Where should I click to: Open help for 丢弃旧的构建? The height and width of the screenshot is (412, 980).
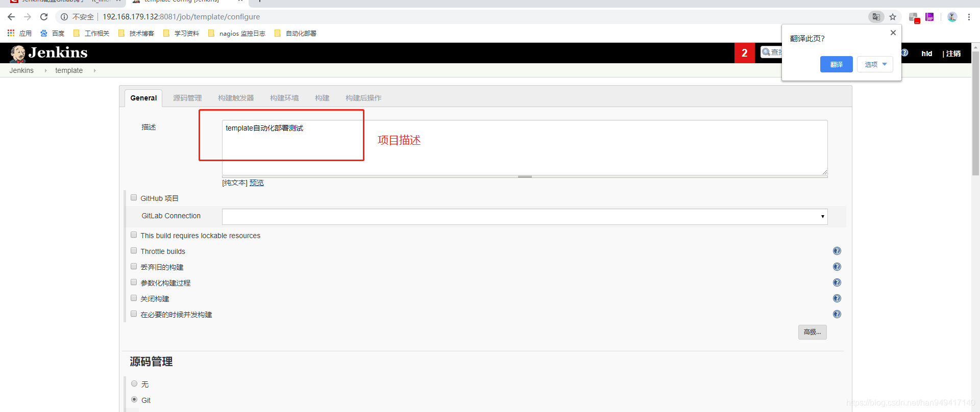click(837, 267)
